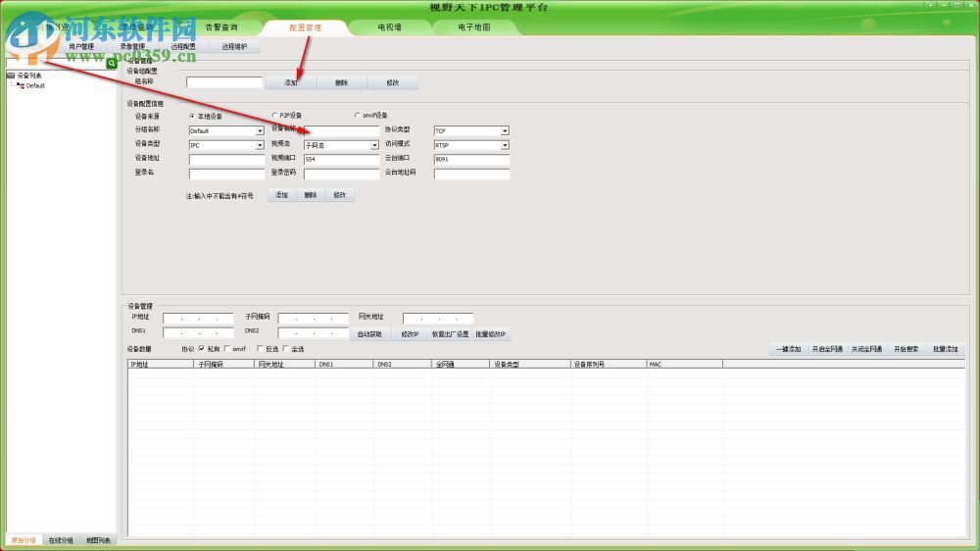Focus the IP地址 entry field
980x551 pixels.
coord(198,319)
